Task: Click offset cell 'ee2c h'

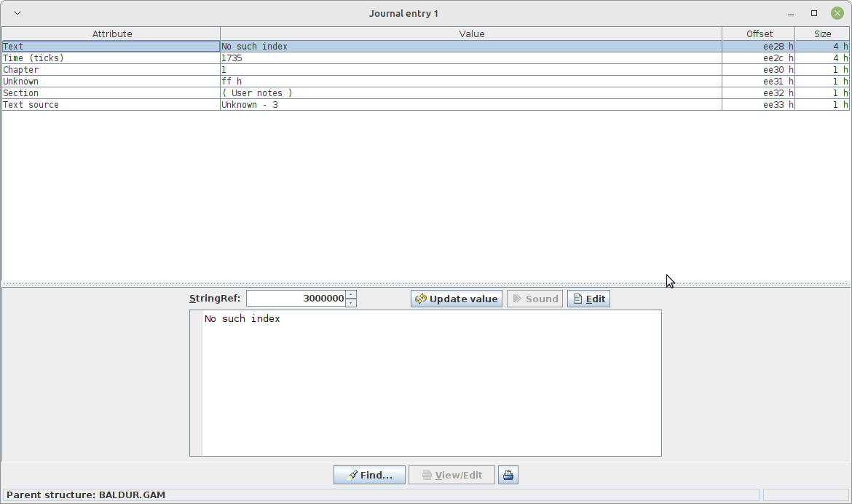Action: click(x=759, y=58)
